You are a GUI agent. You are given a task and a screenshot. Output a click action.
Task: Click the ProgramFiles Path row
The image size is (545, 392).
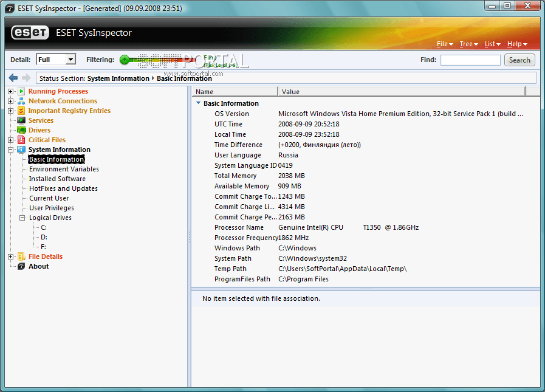point(365,279)
